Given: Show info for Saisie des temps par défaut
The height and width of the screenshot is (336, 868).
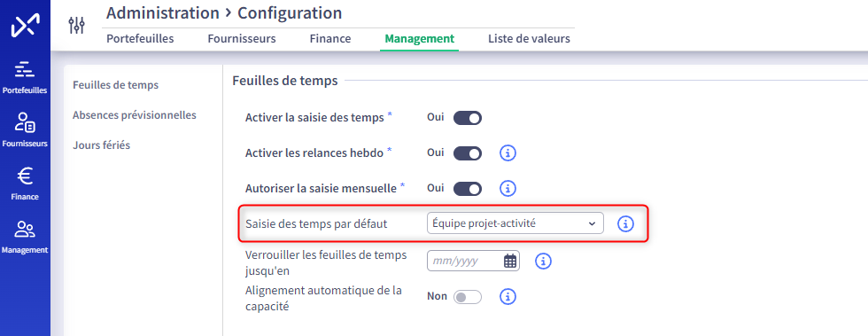Looking at the screenshot, I should pos(625,223).
